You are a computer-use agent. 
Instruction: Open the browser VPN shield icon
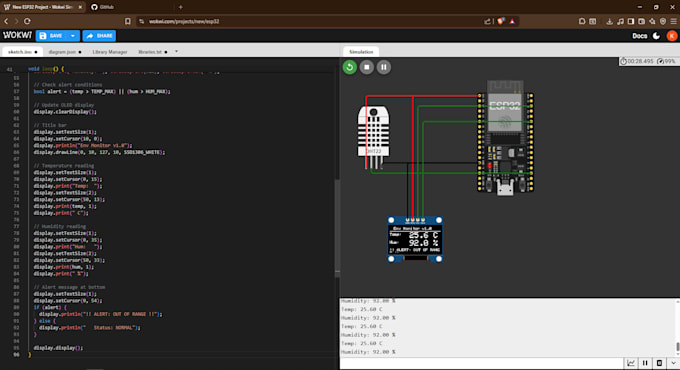[x=663, y=21]
